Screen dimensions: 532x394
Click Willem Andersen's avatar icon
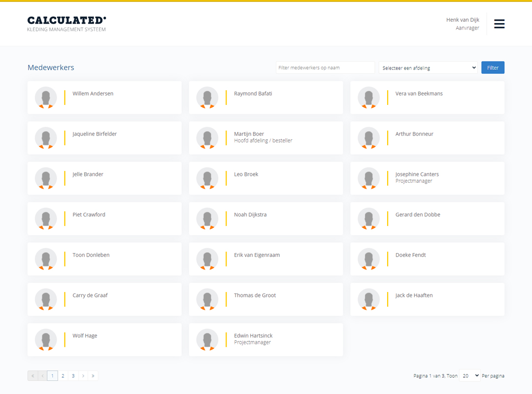tap(46, 98)
